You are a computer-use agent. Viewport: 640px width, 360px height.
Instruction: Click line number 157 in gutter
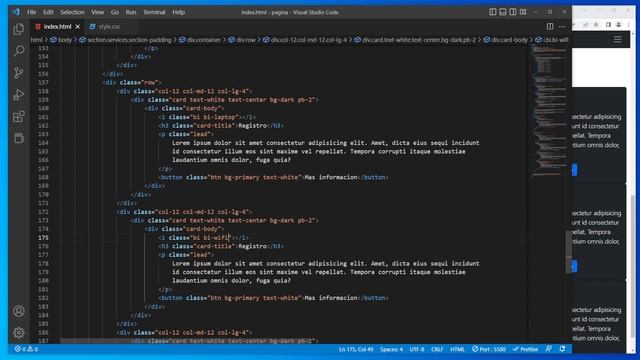click(x=43, y=82)
